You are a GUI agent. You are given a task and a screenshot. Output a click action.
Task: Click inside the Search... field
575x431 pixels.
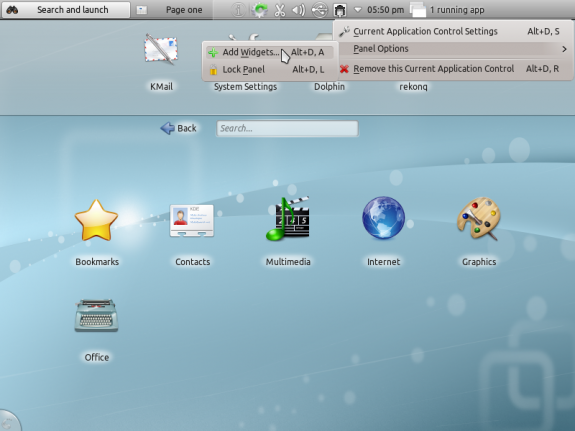[287, 128]
